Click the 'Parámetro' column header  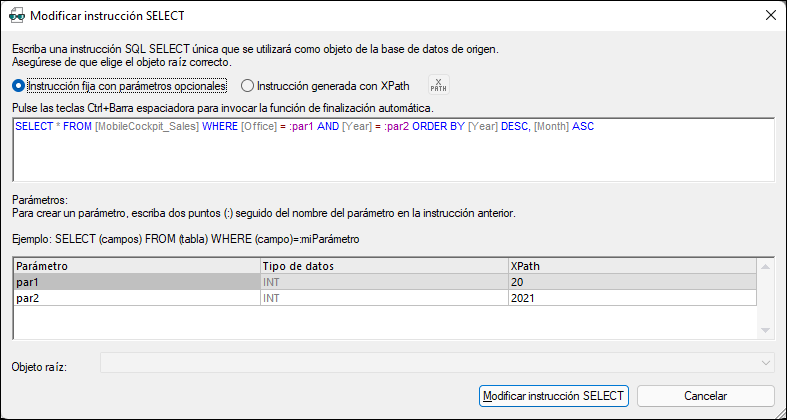coord(135,267)
